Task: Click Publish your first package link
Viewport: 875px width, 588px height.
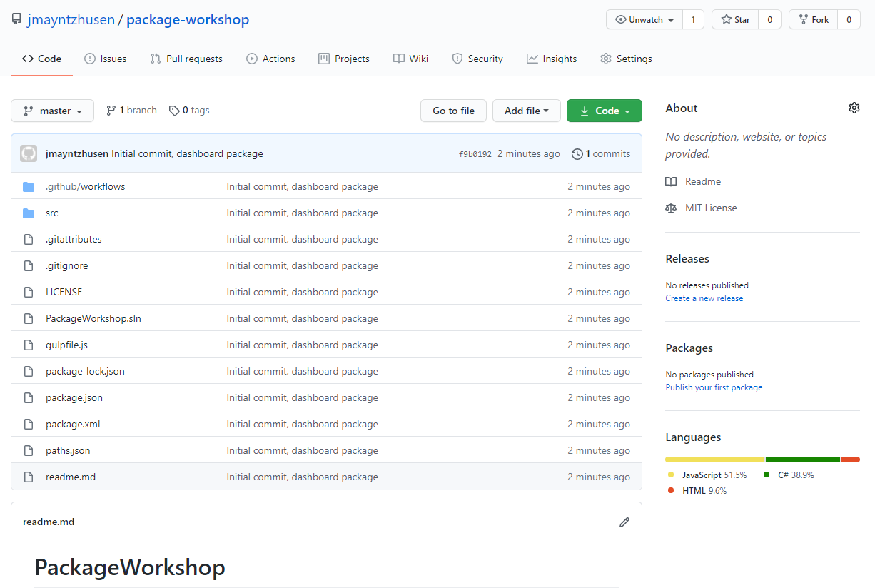Action: (x=714, y=387)
